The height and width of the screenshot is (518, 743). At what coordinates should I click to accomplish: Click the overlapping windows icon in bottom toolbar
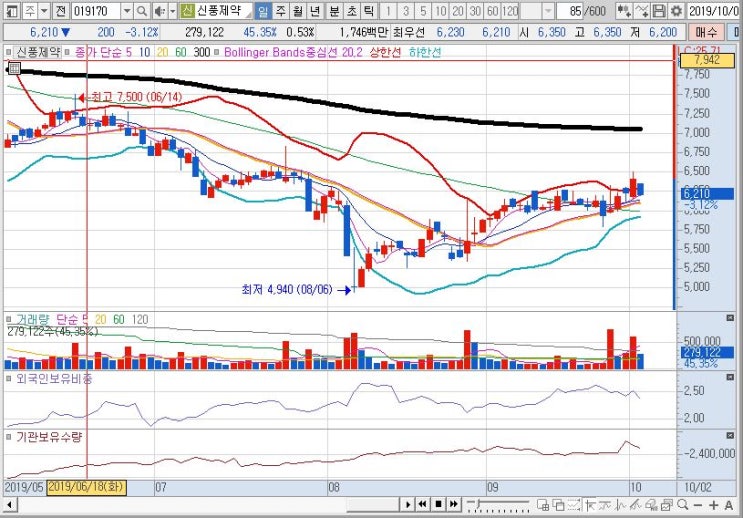tap(559, 505)
